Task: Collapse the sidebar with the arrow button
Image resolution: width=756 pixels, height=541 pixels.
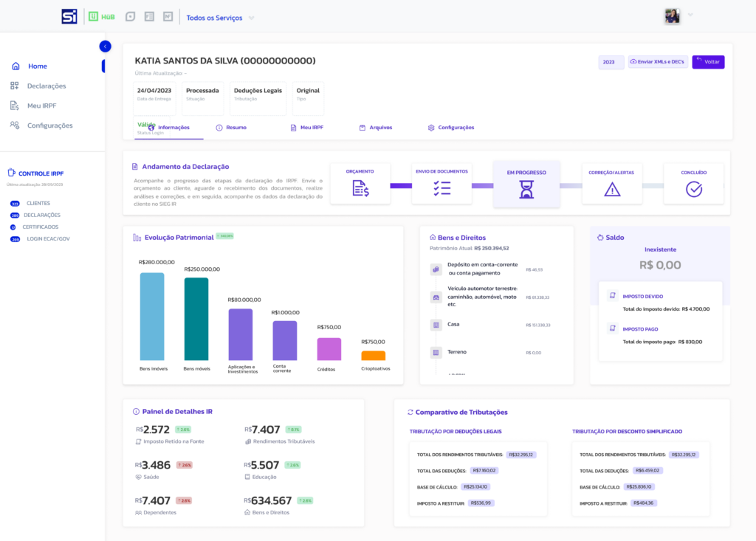Action: 105,46
